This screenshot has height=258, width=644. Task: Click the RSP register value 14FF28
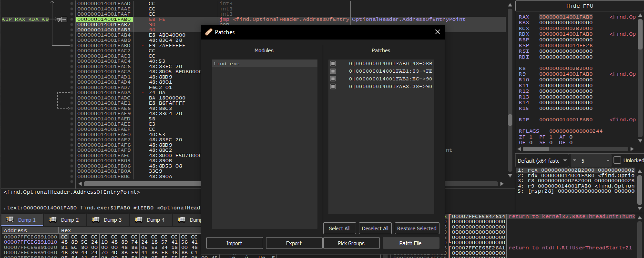(566, 45)
